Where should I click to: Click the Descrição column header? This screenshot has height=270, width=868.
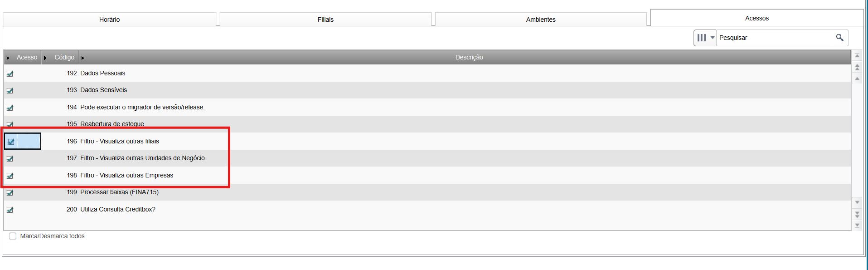click(x=469, y=57)
